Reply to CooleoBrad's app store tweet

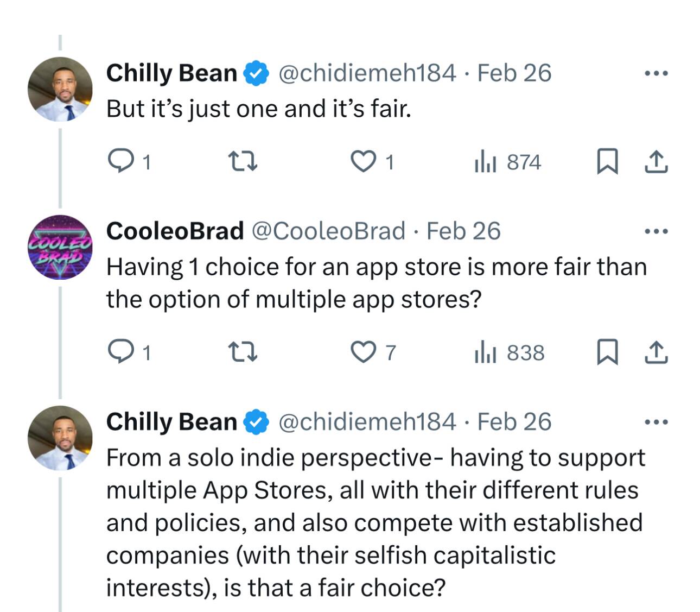[x=118, y=352]
